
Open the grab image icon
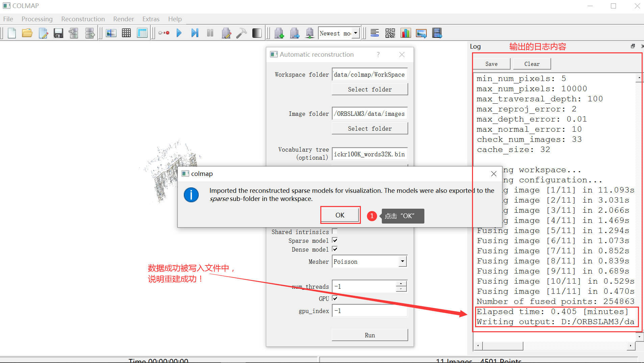click(421, 33)
